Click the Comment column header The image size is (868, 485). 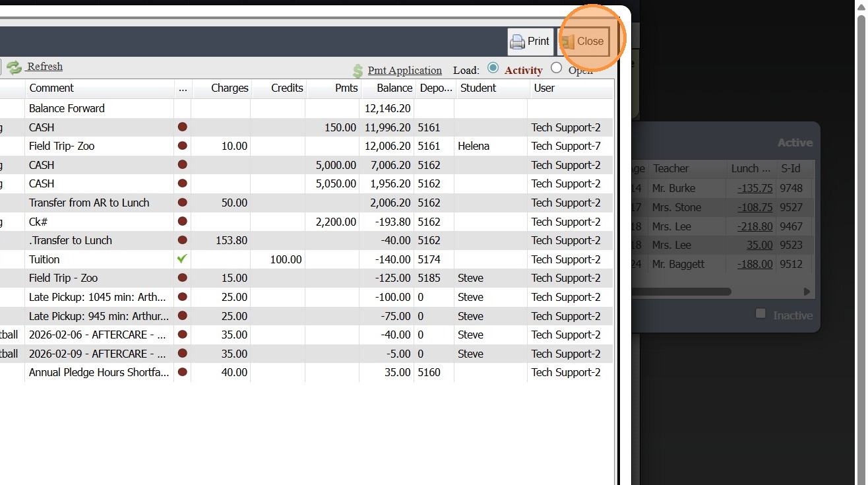[51, 88]
